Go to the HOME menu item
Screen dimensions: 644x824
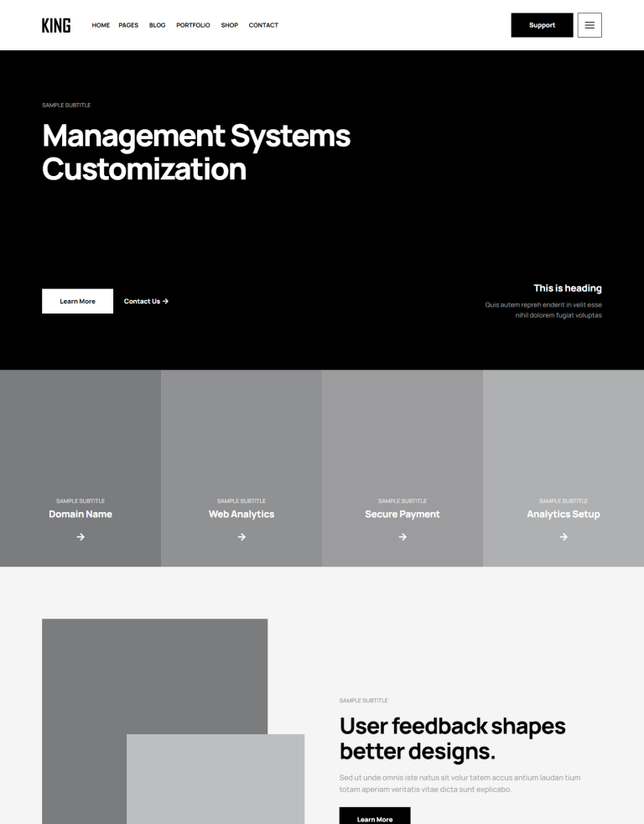[101, 25]
